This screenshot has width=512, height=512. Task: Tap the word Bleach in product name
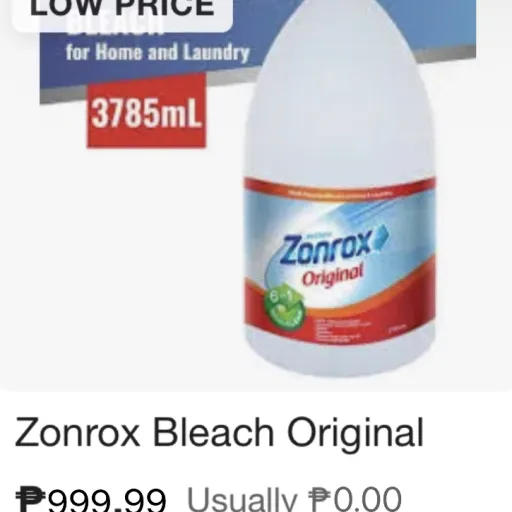point(213,433)
